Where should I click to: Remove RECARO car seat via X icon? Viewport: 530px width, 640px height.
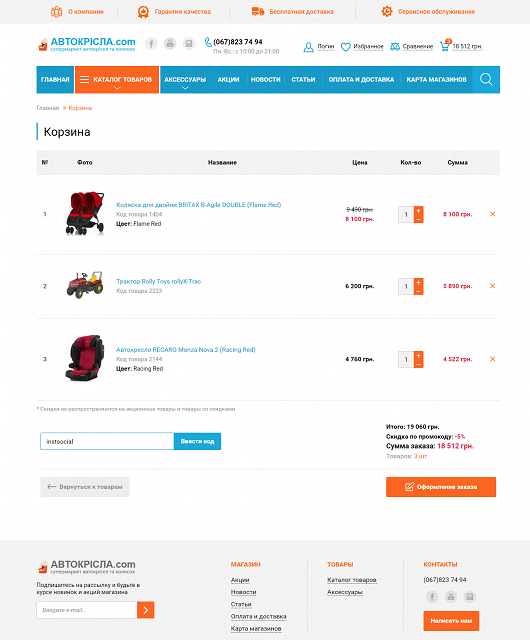point(492,359)
